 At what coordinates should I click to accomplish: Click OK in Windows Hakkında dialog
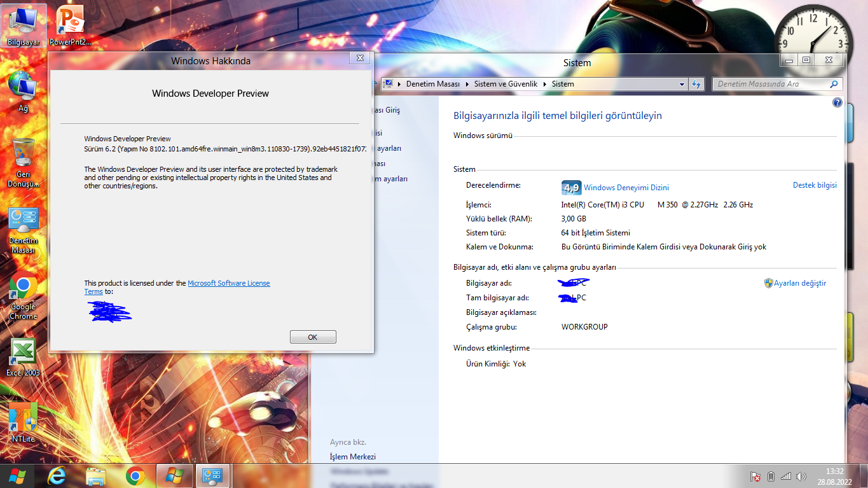[x=313, y=337]
